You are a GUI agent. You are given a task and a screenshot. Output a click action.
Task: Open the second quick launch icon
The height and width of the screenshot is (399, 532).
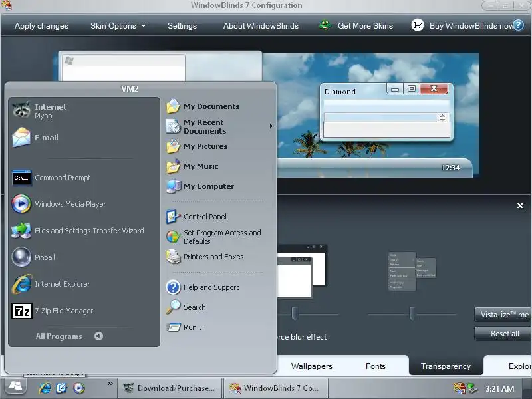click(62, 388)
